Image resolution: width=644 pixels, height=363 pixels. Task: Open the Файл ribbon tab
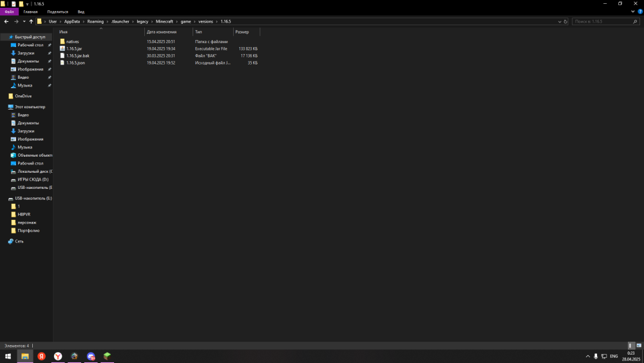tap(9, 12)
